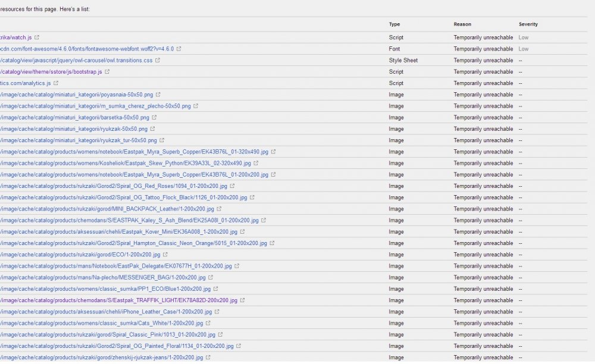Open watch.js external link icon
Image resolution: width=595 pixels, height=364 pixels.
coord(37,37)
